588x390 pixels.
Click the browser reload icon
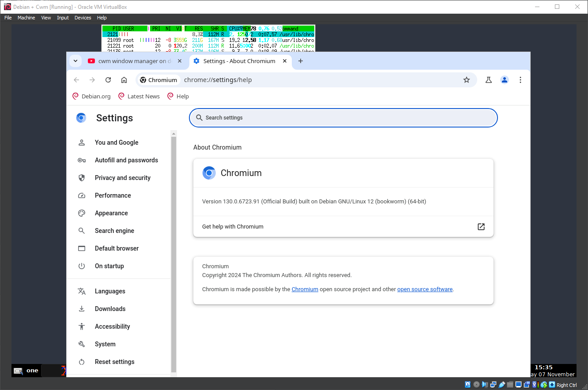pos(108,80)
